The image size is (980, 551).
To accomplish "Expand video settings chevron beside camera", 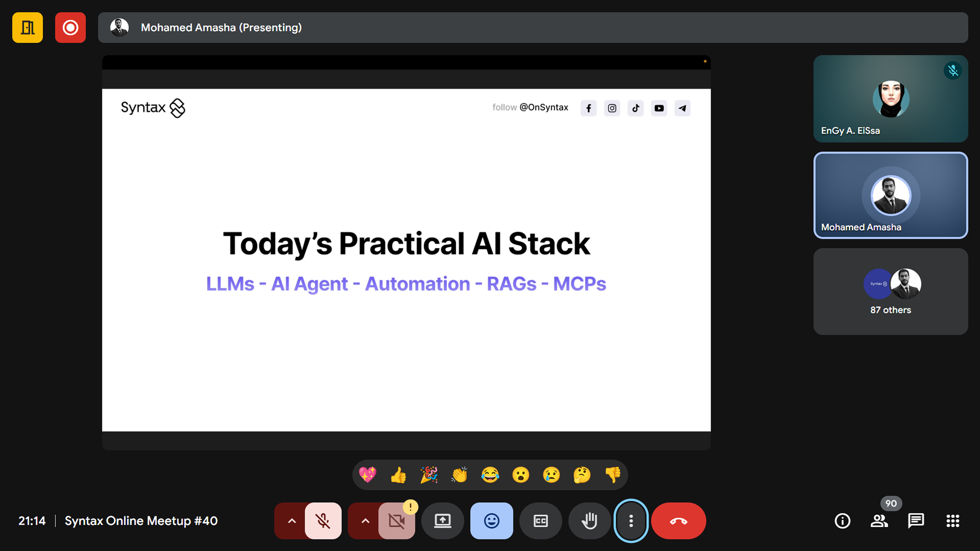I will [365, 521].
